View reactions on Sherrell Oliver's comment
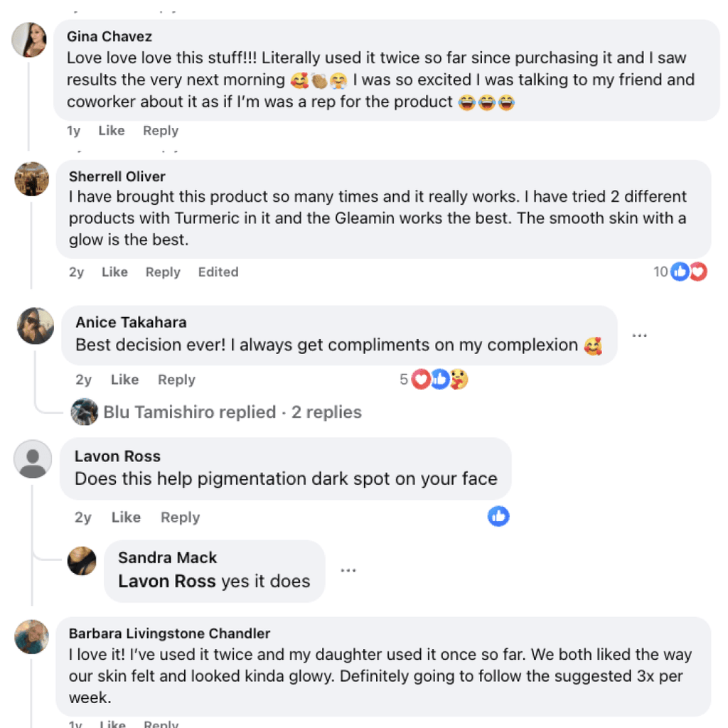Image resolution: width=728 pixels, height=728 pixels. point(680,272)
